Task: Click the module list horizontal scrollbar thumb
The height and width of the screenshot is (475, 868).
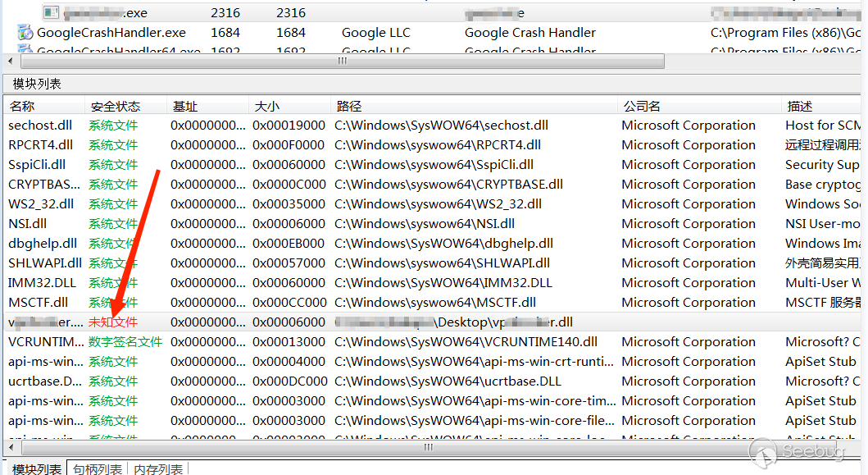Action: (x=429, y=447)
